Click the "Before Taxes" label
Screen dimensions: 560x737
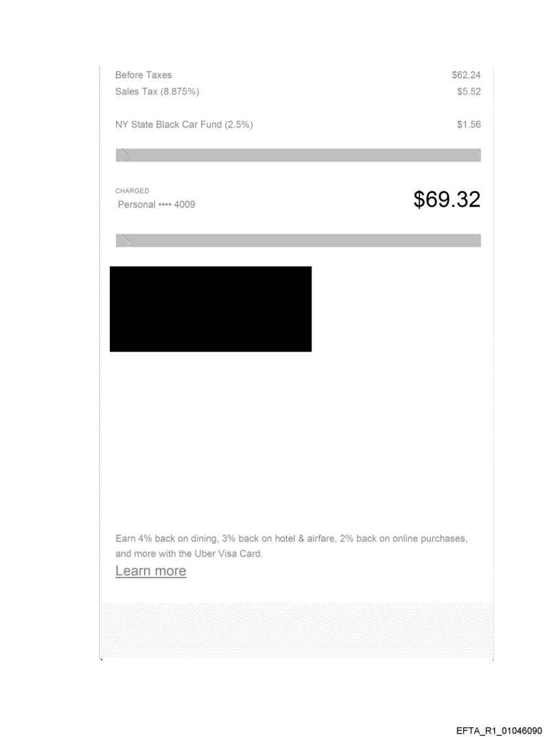(143, 75)
